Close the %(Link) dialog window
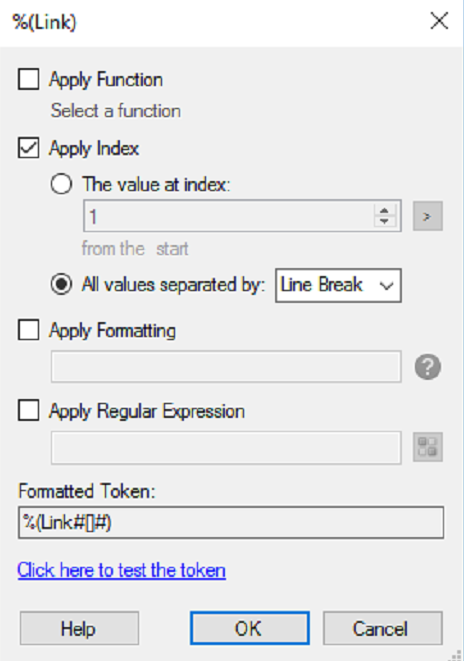 coord(439,21)
